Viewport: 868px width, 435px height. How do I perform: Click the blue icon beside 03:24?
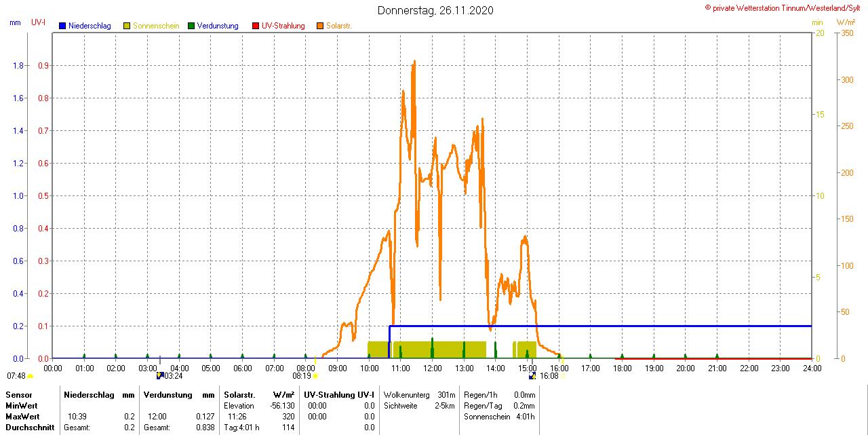(160, 375)
